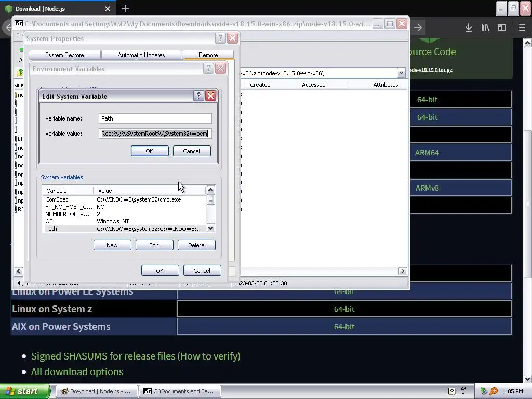Toggle Firefox sidebar icon

click(x=502, y=28)
